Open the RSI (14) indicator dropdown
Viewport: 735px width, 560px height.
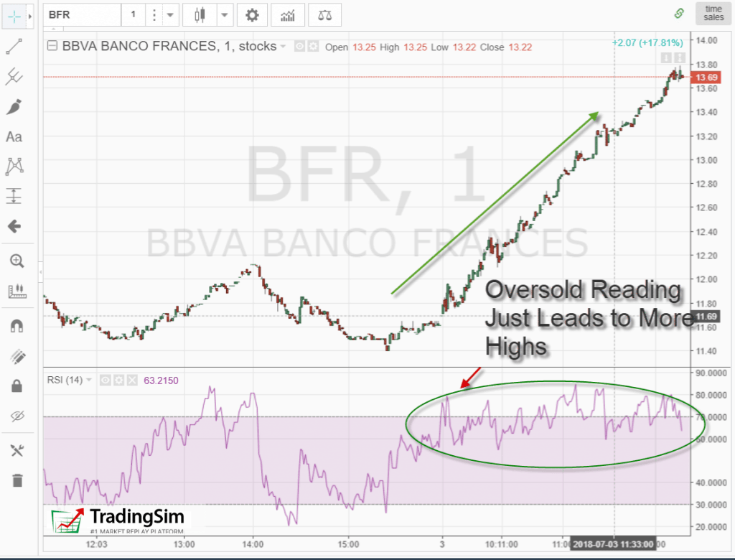(x=89, y=380)
